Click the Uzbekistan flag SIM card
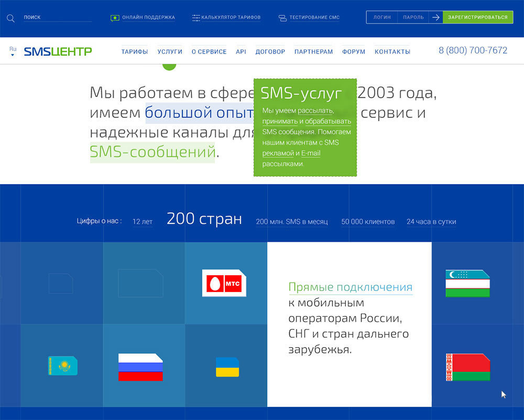 pos(467,284)
